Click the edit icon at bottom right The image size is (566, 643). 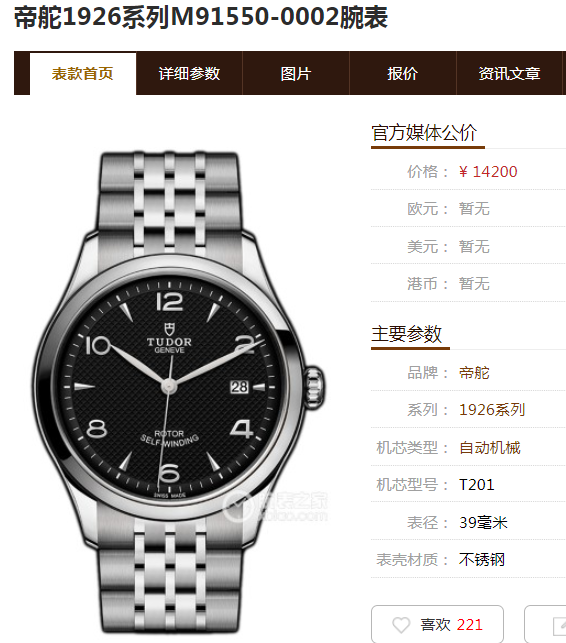click(x=559, y=626)
